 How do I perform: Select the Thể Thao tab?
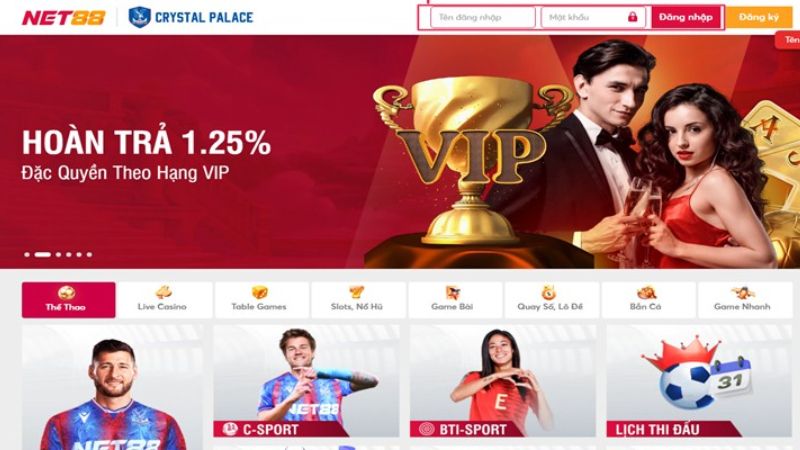pos(68,300)
